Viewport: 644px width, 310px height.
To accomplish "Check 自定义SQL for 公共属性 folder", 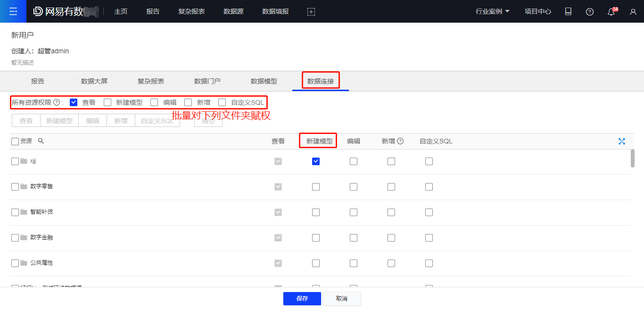I will pos(429,263).
